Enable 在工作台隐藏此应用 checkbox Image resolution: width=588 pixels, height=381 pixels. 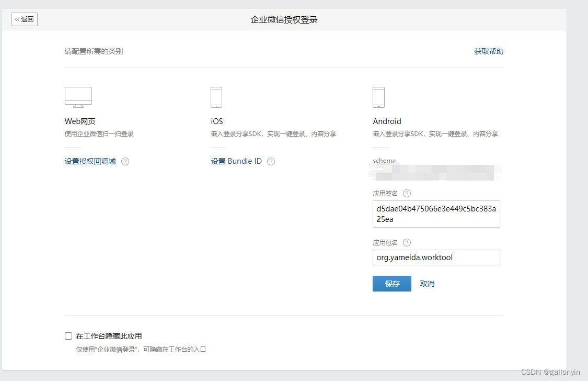point(68,336)
